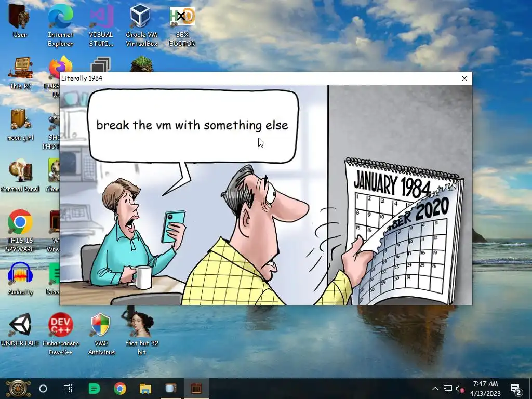The image size is (532, 399).
Task: Open the moon girl desktop icon
Action: (x=20, y=125)
